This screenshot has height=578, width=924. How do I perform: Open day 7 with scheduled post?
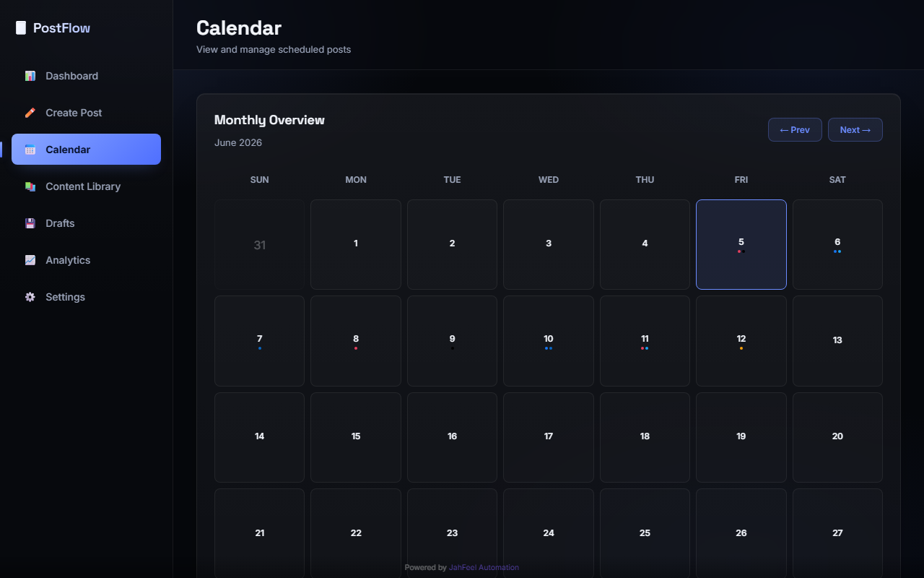pyautogui.click(x=259, y=341)
